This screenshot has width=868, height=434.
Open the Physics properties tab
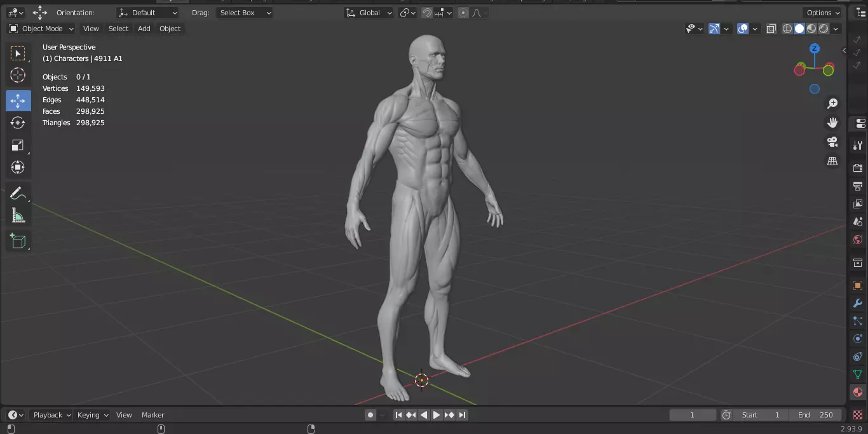click(858, 339)
